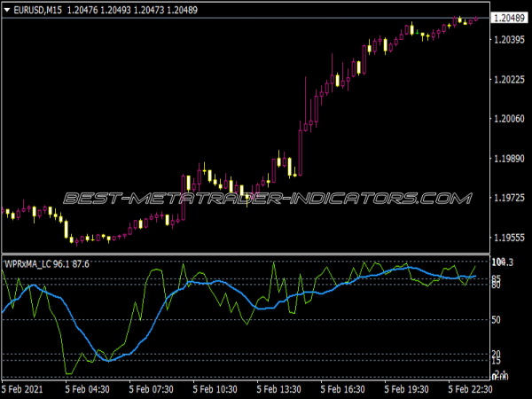Click the 5 Feb 2021 date label

22,388
